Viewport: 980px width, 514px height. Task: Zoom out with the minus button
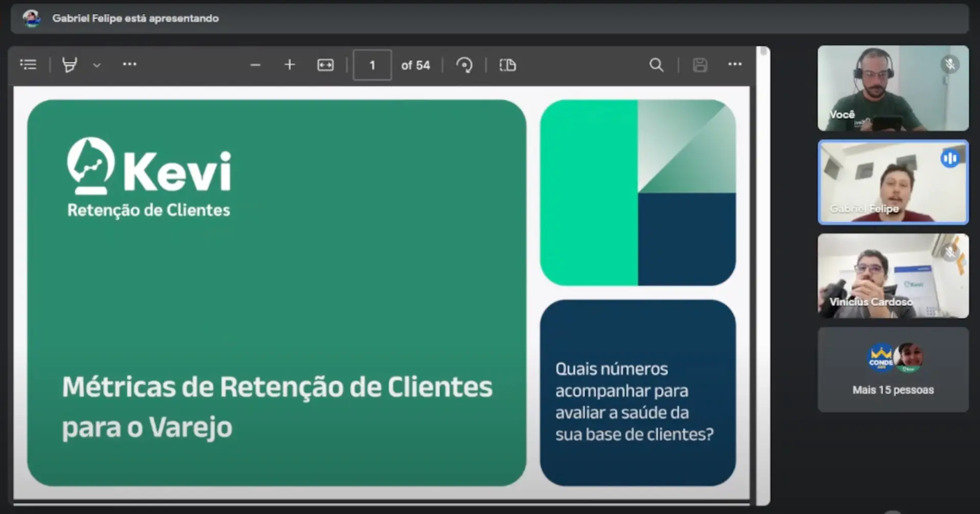coord(255,65)
